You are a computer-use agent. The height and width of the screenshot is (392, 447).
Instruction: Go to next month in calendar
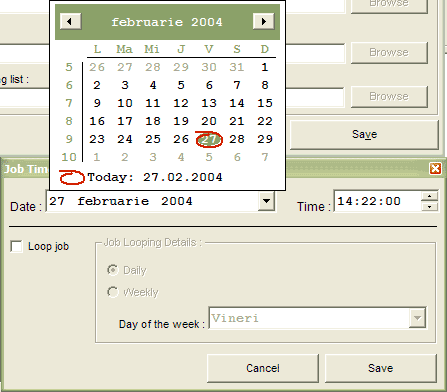coord(263,22)
